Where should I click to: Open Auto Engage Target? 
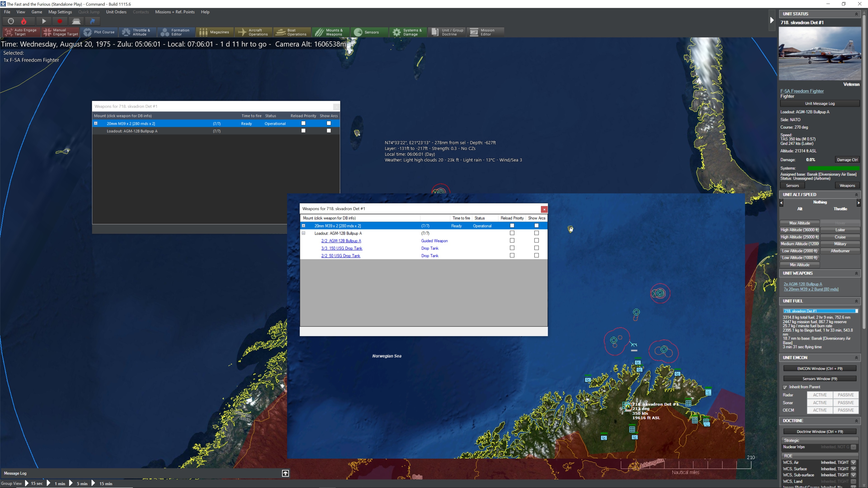[x=21, y=32]
